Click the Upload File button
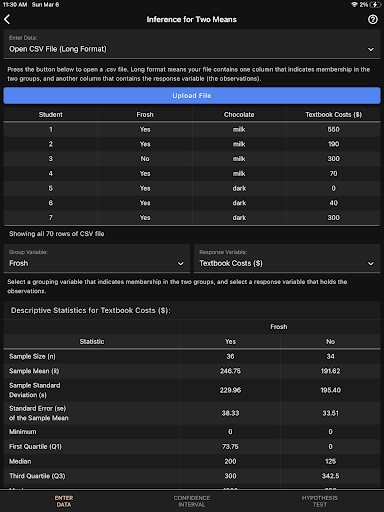384x512 pixels. click(192, 96)
